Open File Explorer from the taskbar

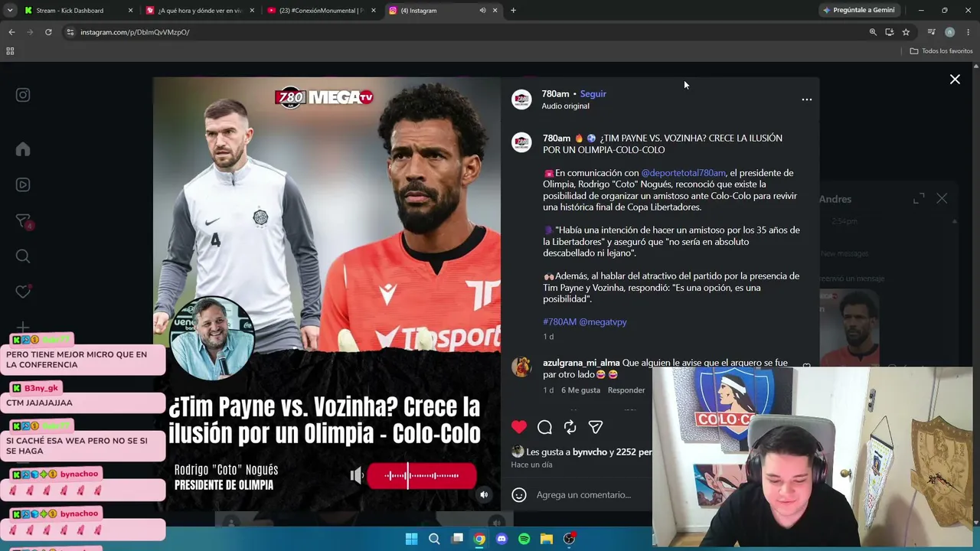pos(546,539)
